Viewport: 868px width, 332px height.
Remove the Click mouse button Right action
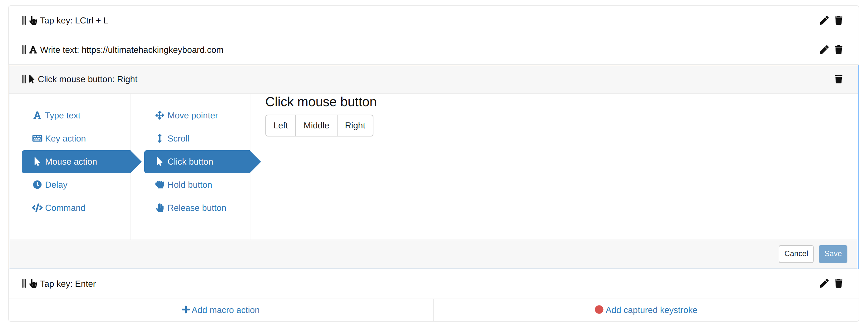[x=839, y=79]
